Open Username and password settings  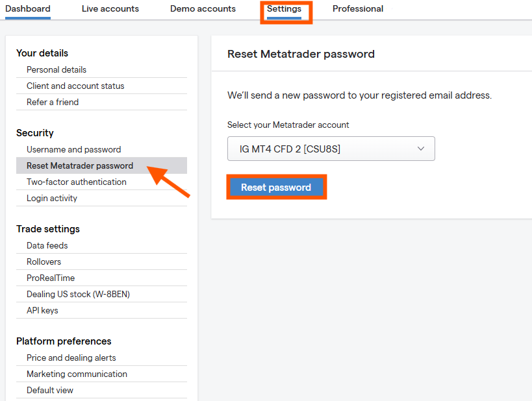[73, 149]
